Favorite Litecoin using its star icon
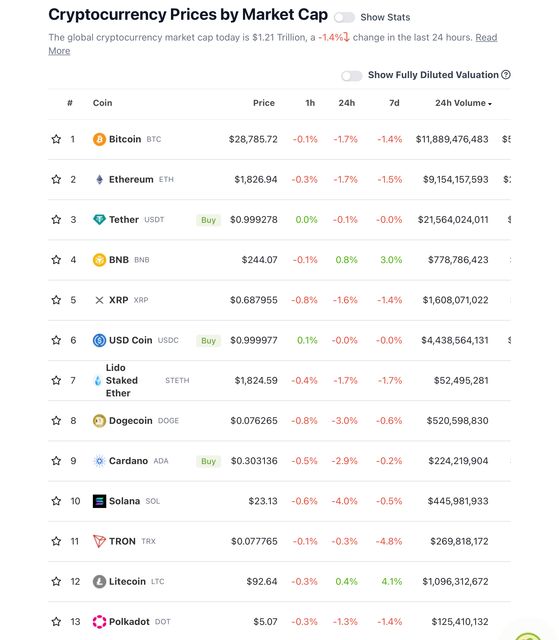 click(56, 581)
